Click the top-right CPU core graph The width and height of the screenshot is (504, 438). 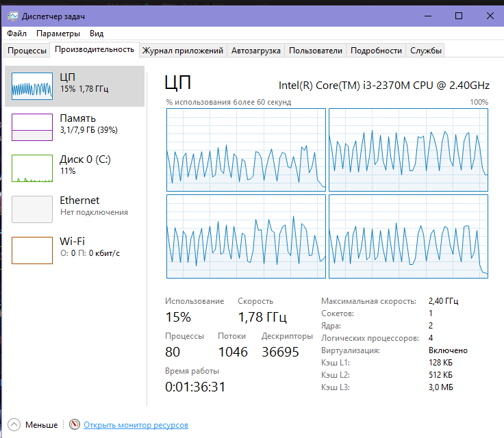pyautogui.click(x=408, y=150)
